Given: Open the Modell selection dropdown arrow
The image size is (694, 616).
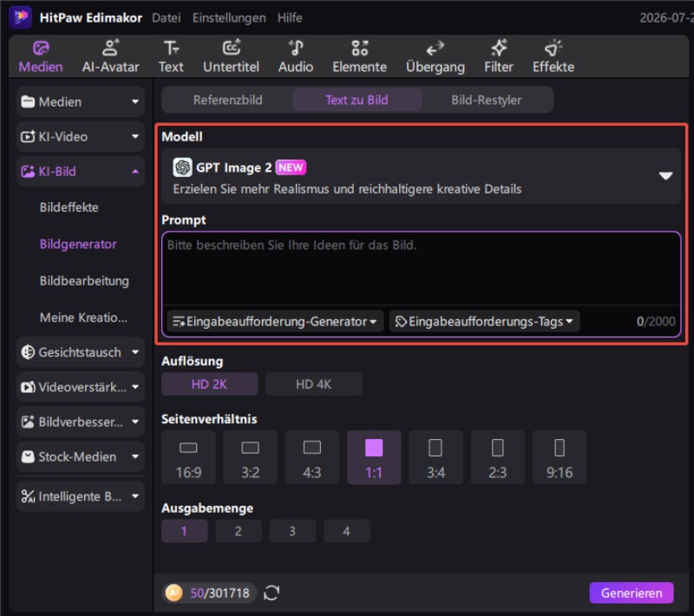Looking at the screenshot, I should (665, 175).
